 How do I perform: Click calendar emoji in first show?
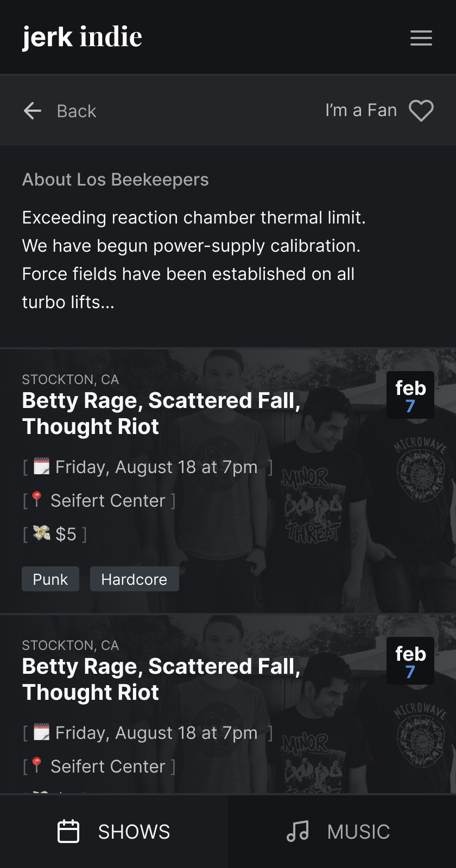pyautogui.click(x=42, y=467)
